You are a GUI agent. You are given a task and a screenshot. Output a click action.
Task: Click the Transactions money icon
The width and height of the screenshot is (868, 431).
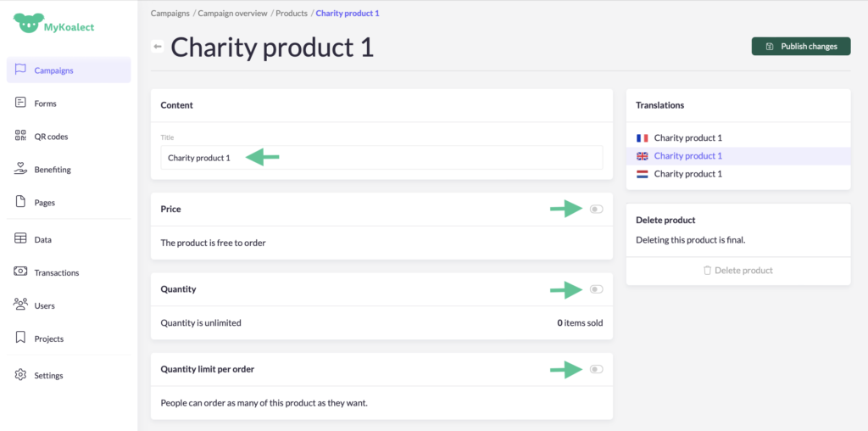(21, 272)
